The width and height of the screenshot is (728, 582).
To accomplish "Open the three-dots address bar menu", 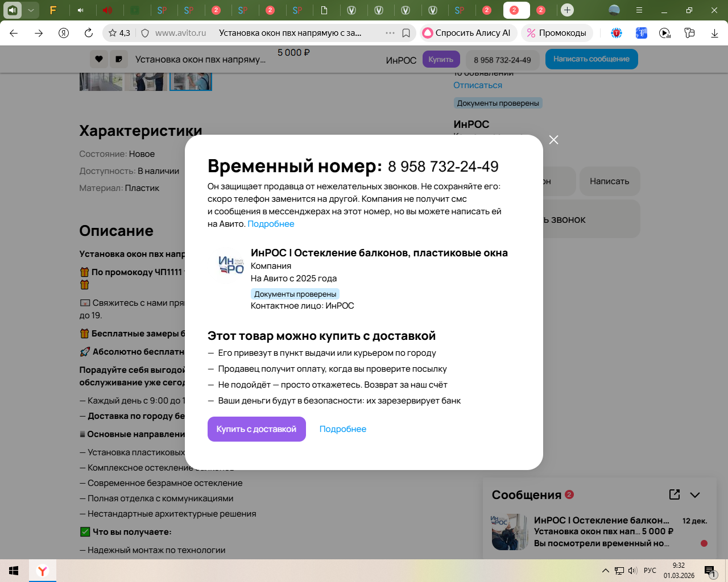I will (x=390, y=33).
